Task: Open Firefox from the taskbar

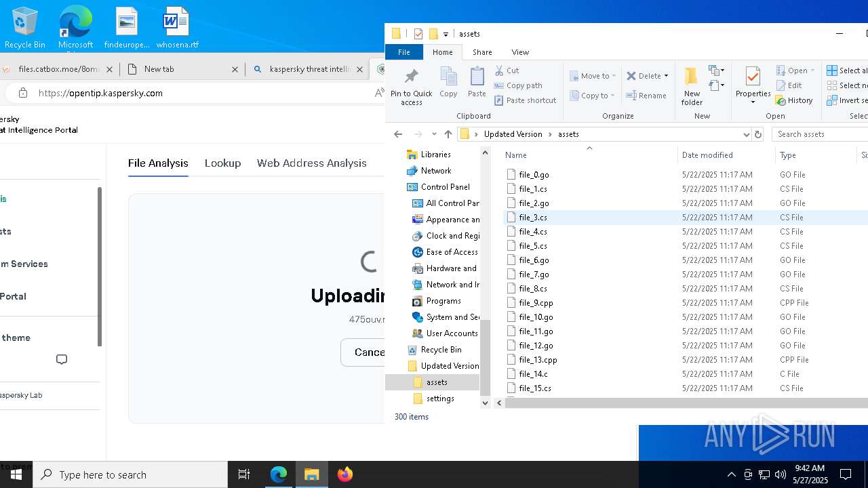Action: [x=344, y=474]
